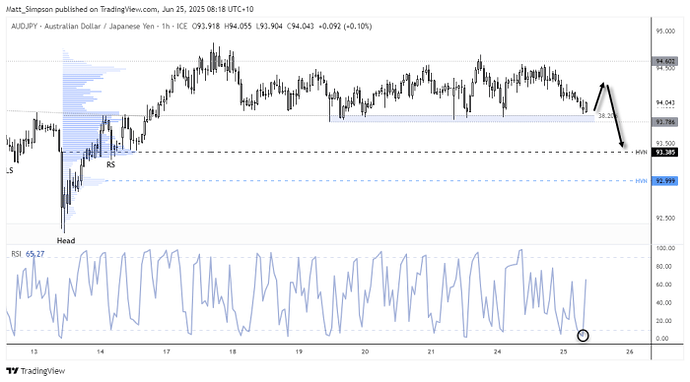The height and width of the screenshot is (382, 690).
Task: Click the 94.602 price level tag
Action: coord(664,62)
